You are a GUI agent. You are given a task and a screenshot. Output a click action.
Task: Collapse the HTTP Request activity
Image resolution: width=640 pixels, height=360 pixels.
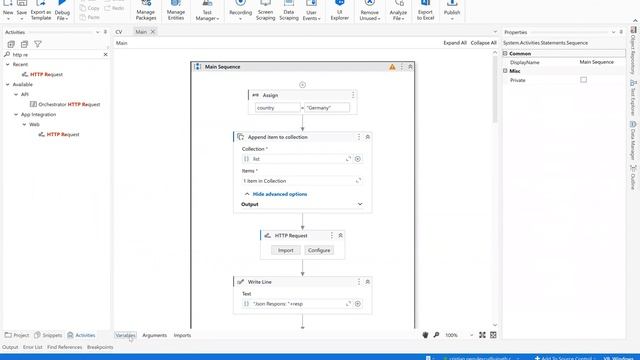click(340, 236)
